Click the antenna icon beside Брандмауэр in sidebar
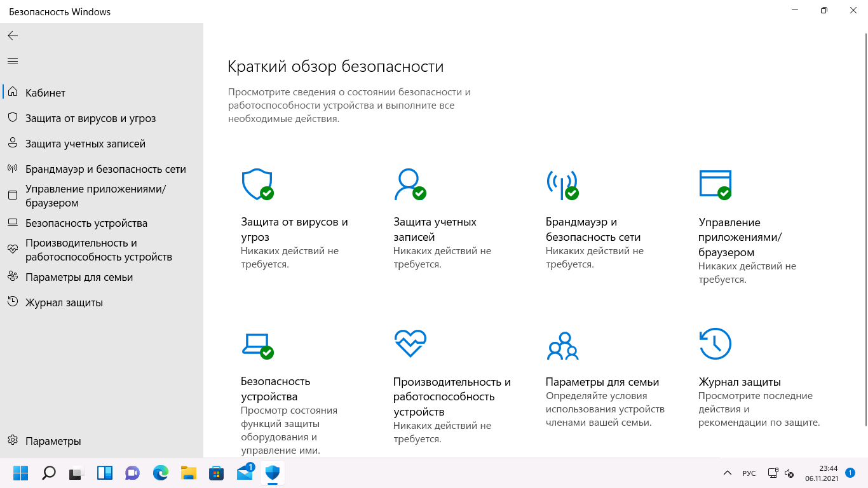The height and width of the screenshot is (488, 868). pyautogui.click(x=12, y=168)
